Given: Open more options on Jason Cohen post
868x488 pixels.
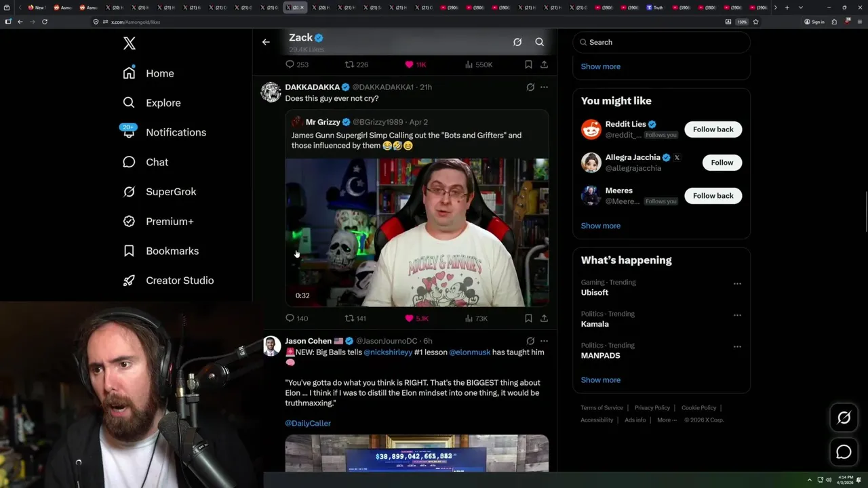Looking at the screenshot, I should point(544,341).
